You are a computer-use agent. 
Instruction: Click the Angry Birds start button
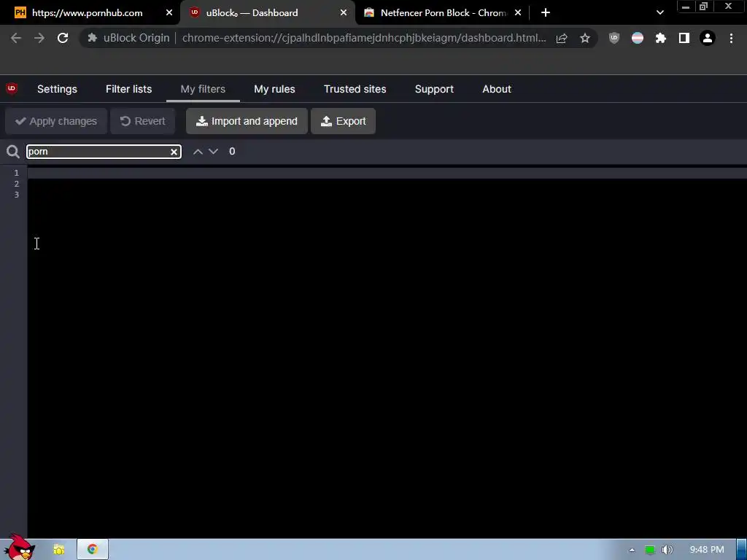20,547
